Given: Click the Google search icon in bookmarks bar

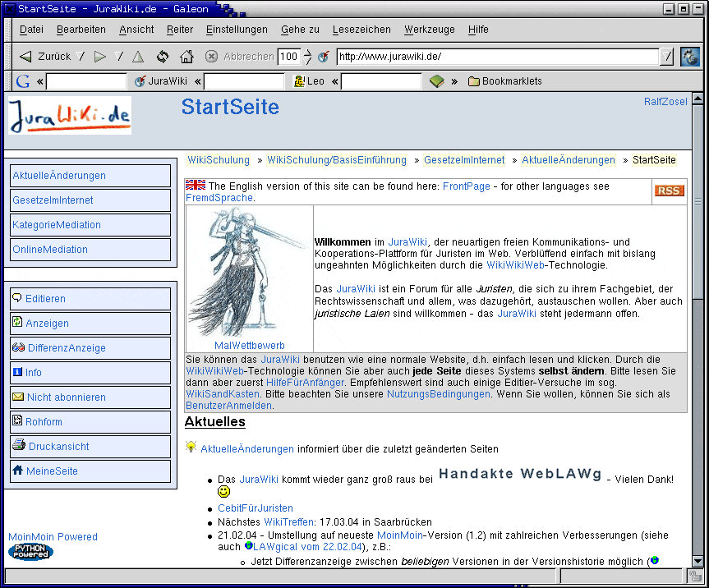Looking at the screenshot, I should point(23,81).
